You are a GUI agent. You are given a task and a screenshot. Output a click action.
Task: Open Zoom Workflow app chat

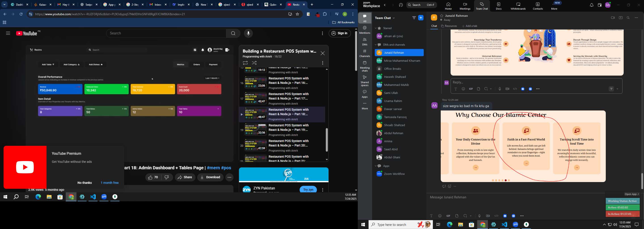399,174
